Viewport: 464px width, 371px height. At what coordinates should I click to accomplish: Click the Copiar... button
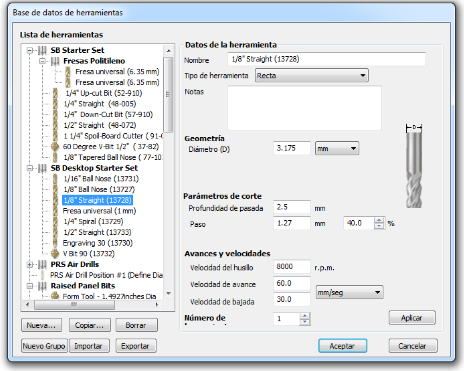point(89,325)
